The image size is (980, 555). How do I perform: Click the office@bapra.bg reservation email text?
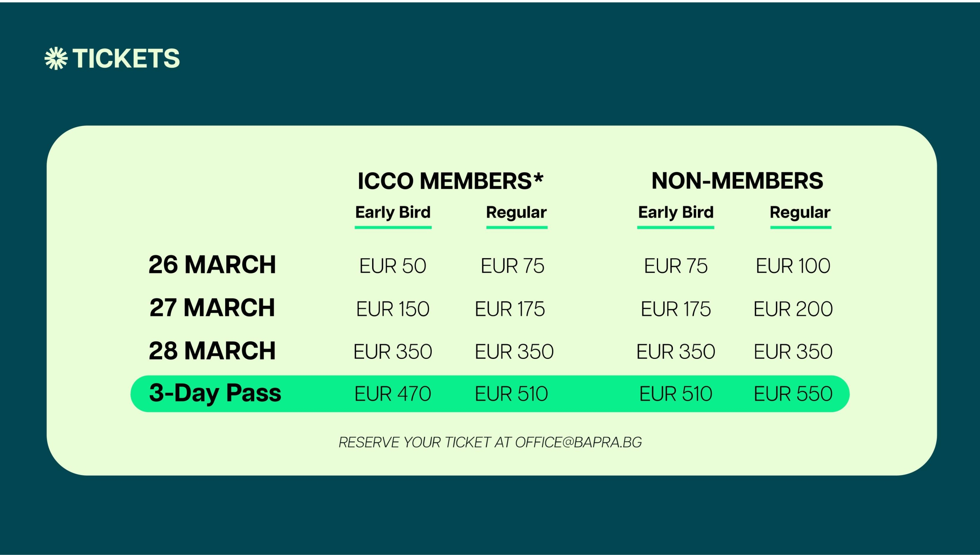point(578,442)
